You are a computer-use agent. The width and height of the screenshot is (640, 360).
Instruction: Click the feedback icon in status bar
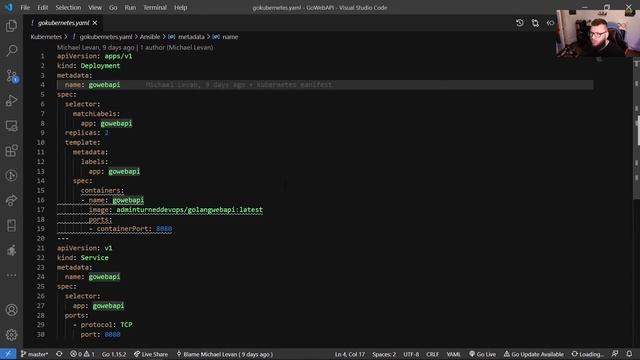(x=615, y=354)
